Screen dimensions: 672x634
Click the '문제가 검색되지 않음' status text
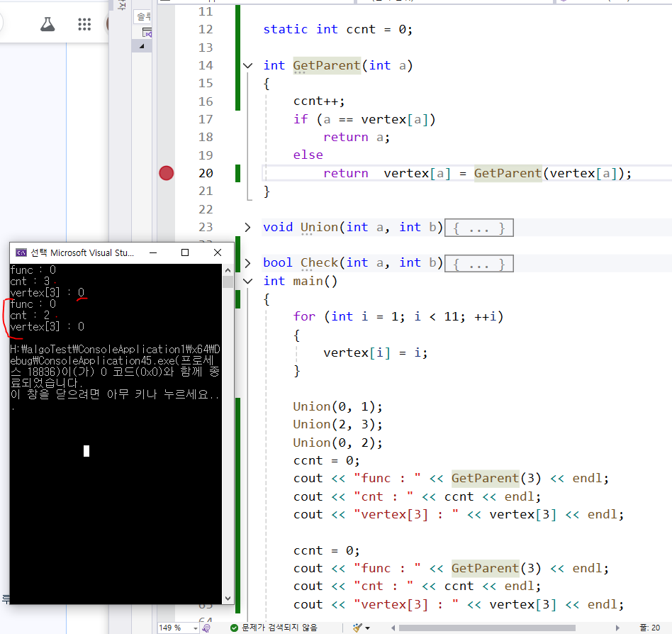tap(279, 628)
